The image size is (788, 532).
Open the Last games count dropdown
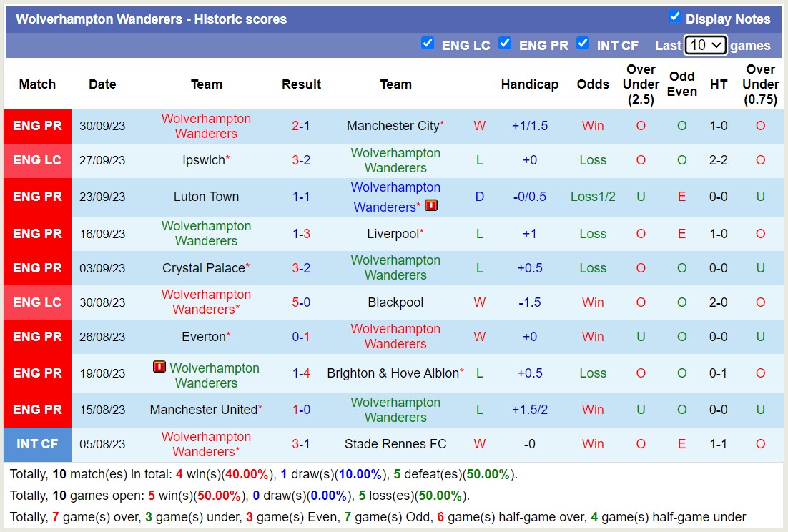[705, 44]
